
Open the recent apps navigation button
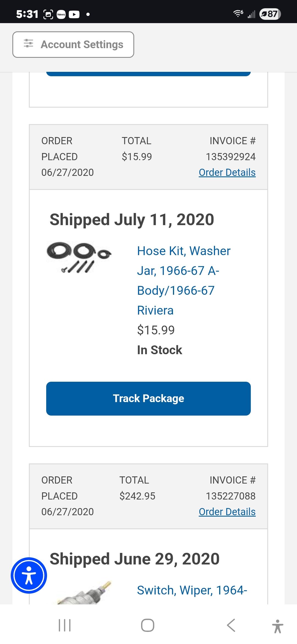65,625
